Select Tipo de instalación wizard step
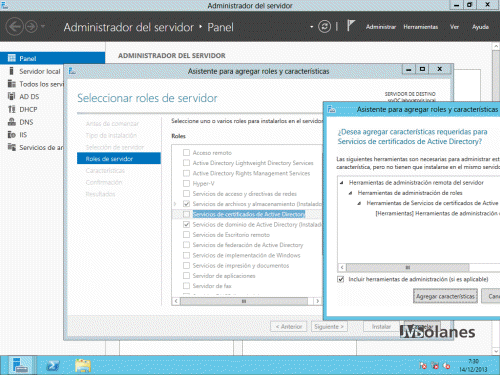The image size is (500, 375). (x=111, y=135)
